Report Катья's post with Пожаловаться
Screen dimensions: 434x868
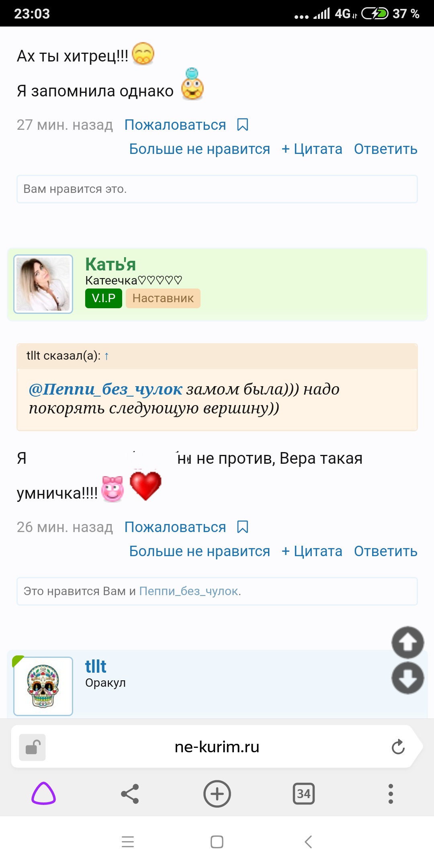175,527
